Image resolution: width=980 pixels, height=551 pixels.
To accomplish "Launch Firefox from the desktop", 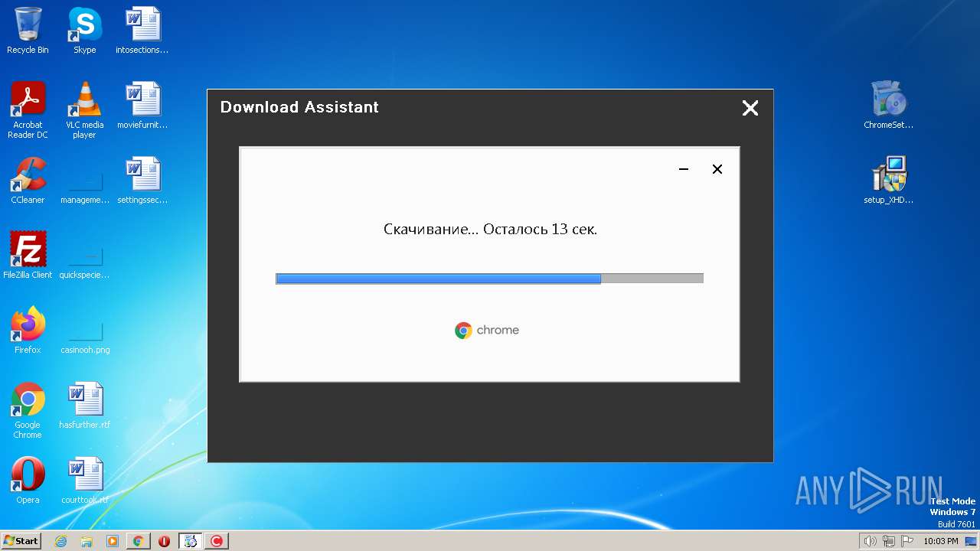I will (28, 331).
